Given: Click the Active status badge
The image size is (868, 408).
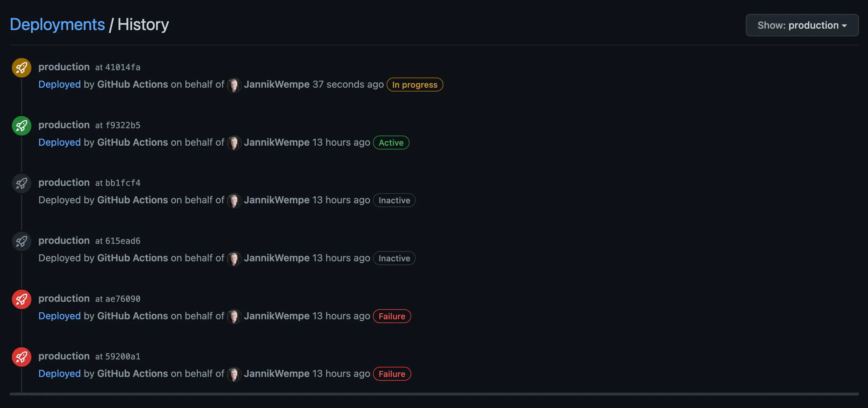Looking at the screenshot, I should (x=391, y=143).
